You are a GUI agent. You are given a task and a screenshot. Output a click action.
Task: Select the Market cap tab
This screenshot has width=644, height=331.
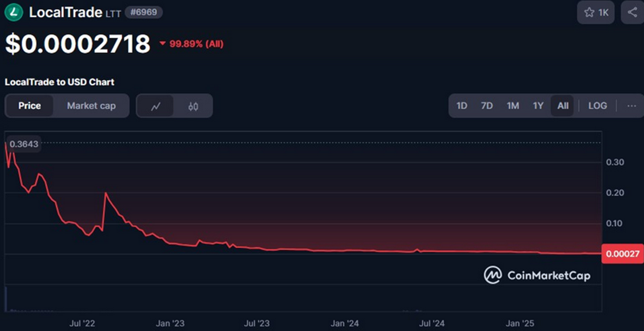pos(92,106)
